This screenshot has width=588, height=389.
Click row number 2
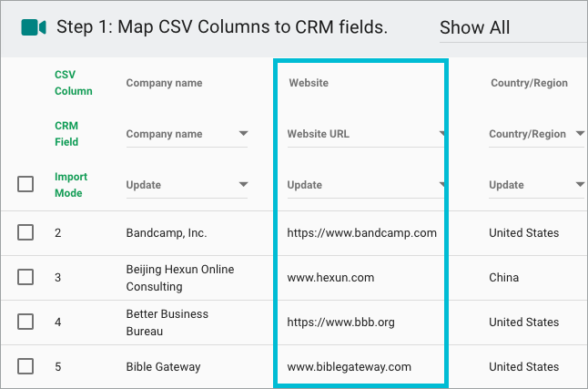click(57, 233)
